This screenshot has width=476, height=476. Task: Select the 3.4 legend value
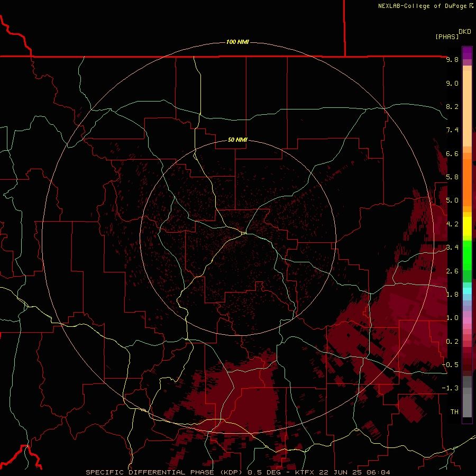[x=452, y=248]
